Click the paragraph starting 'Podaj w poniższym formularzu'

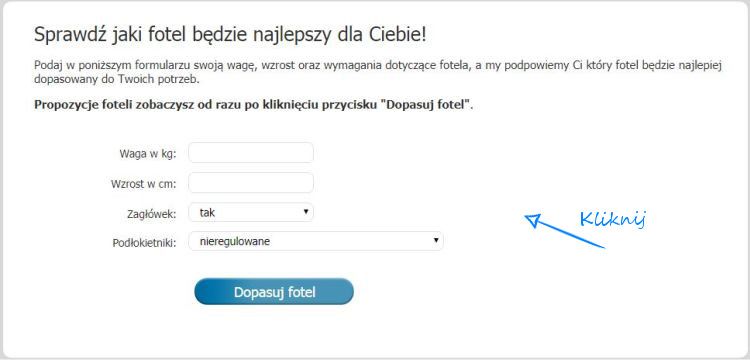(x=377, y=72)
